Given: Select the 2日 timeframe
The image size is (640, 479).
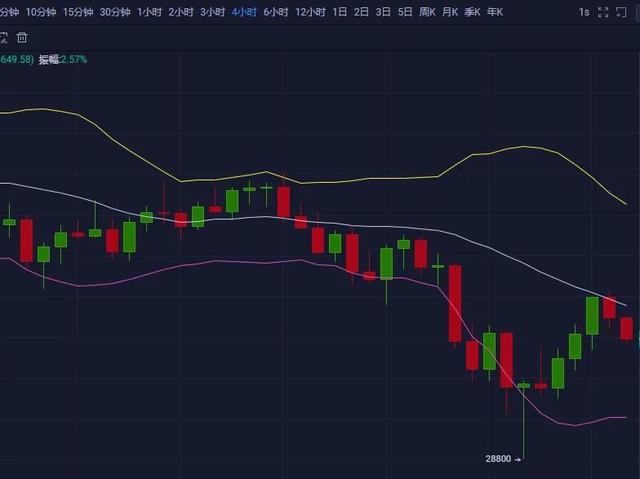Looking at the screenshot, I should coord(361,12).
